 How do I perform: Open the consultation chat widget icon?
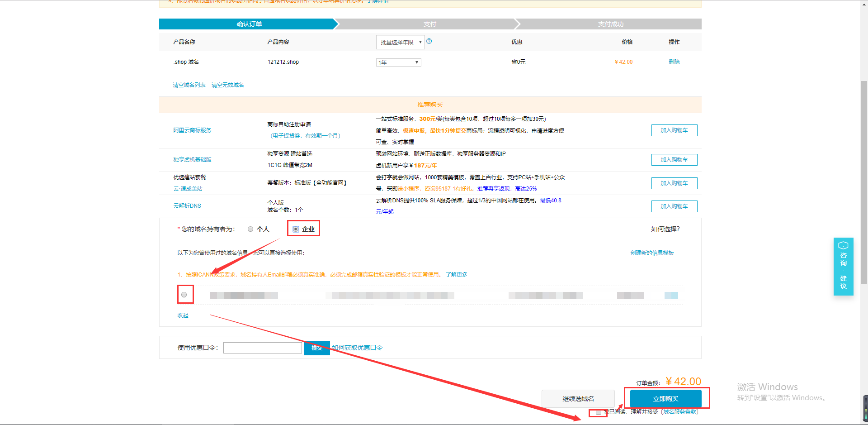(843, 246)
